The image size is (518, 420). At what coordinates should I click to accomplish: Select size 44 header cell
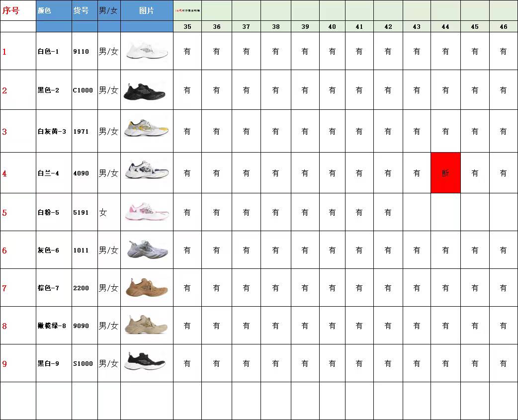pos(445,27)
